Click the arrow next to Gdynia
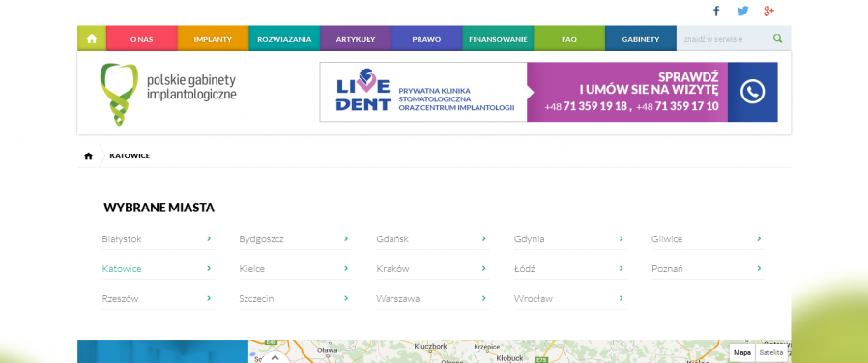 coord(621,238)
